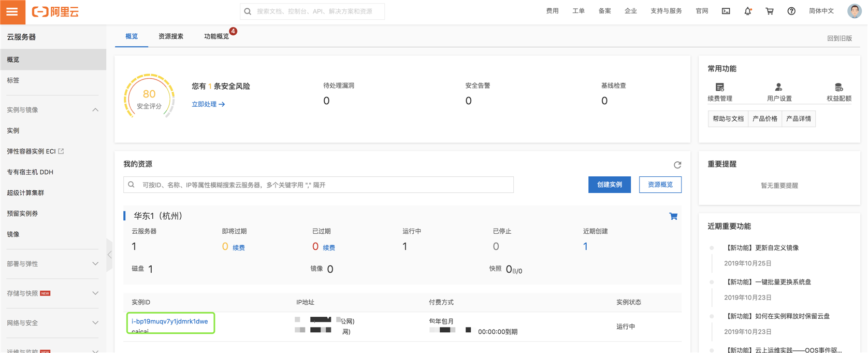Open the orange hamburger menu
Image resolution: width=868 pixels, height=353 pixels.
(12, 12)
